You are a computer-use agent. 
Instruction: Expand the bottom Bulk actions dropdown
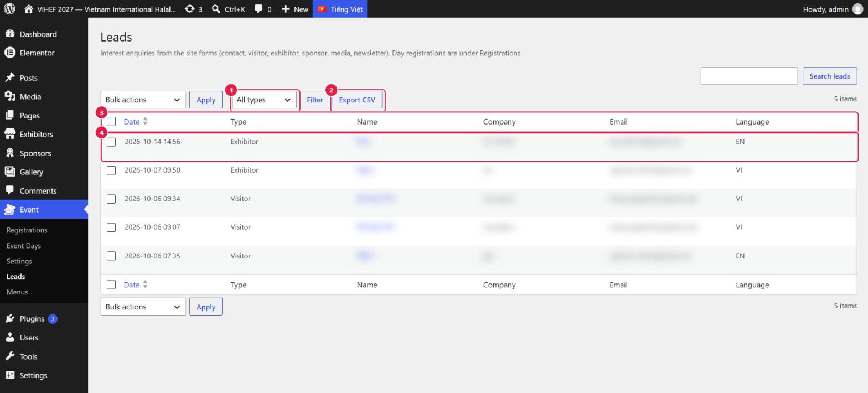(143, 307)
